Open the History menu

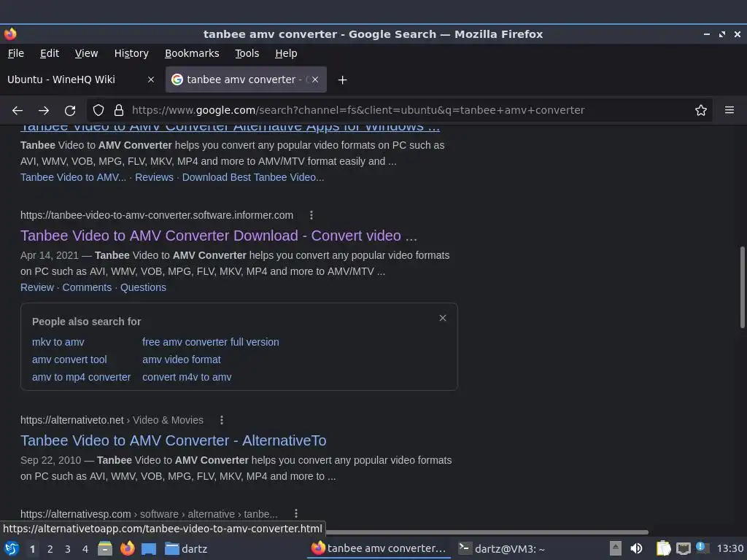click(131, 53)
